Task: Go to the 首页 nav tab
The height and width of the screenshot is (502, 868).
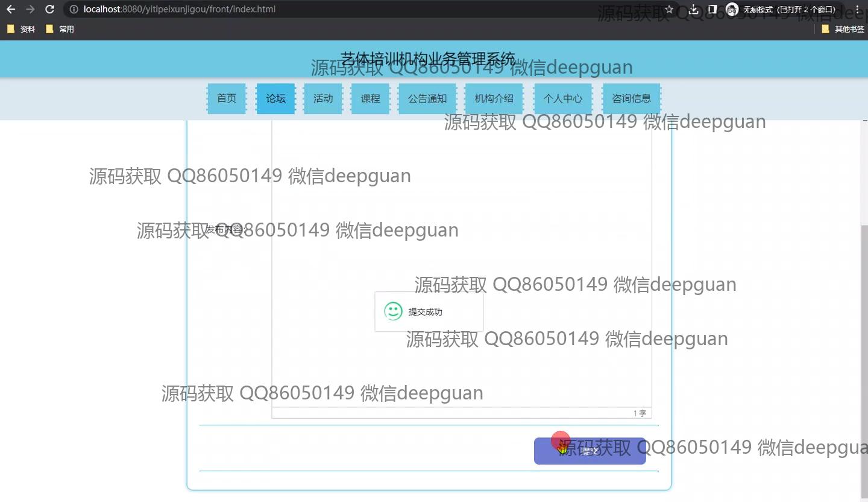Action: click(x=227, y=98)
